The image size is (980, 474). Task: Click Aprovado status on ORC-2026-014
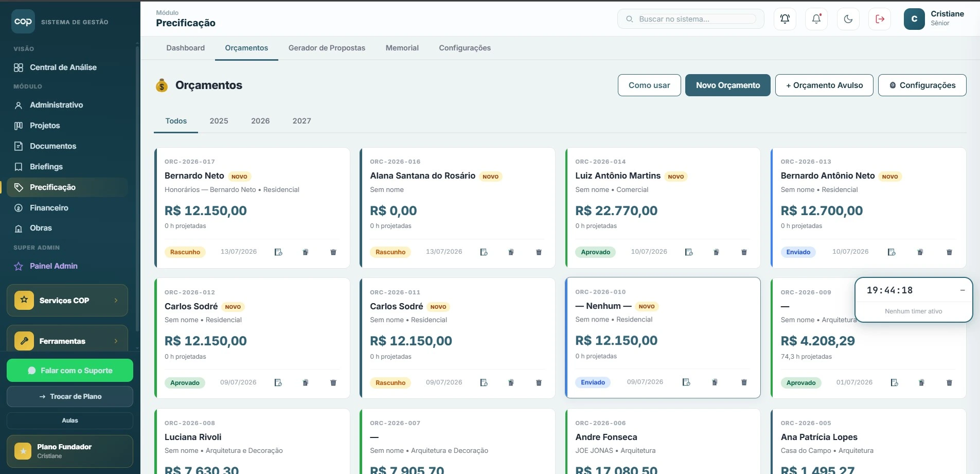595,252
